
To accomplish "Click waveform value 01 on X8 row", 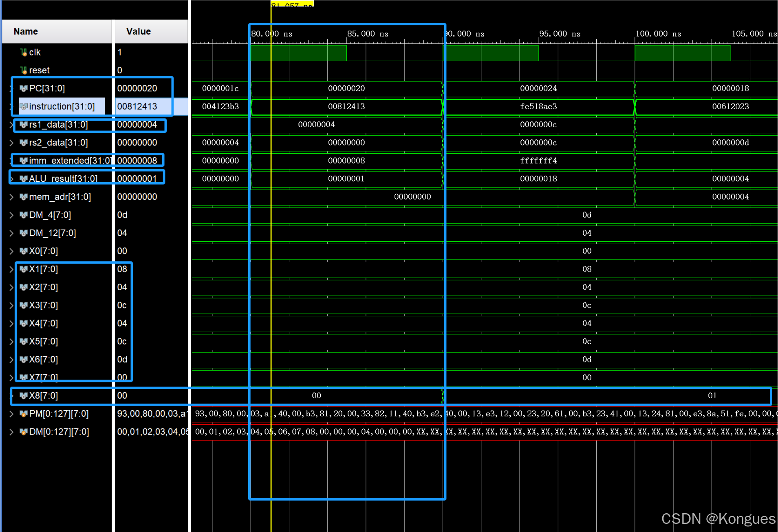I will coord(712,395).
